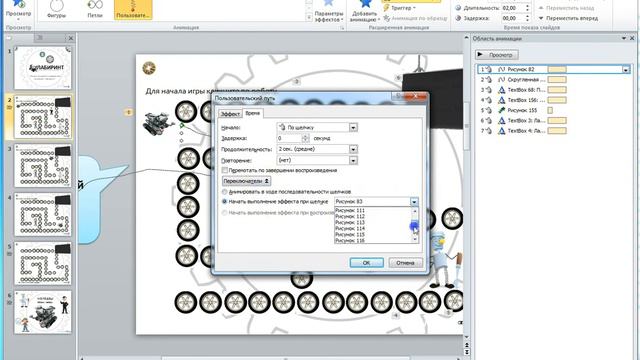Switch to the Эффект tab in the dialog
640x360 pixels.
[230, 114]
